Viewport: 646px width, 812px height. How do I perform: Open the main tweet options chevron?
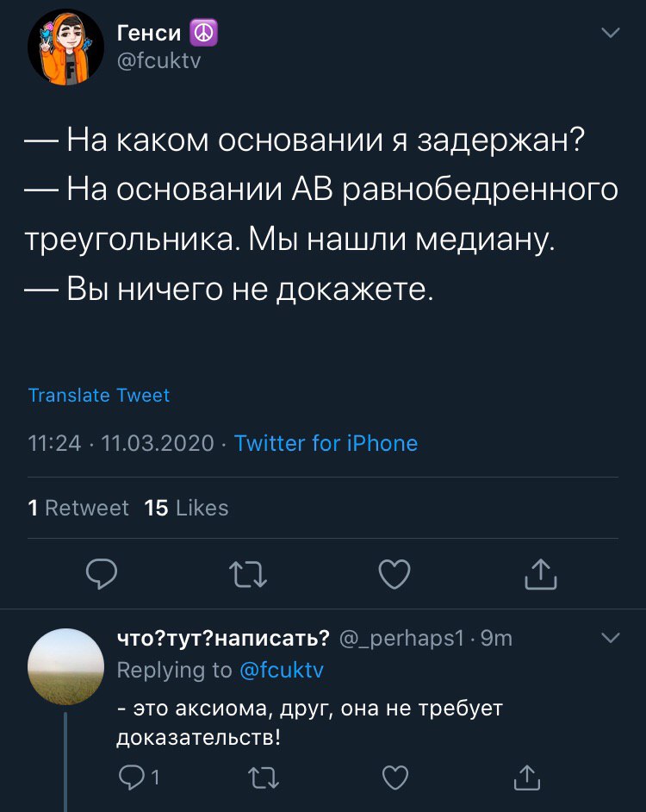pos(610,34)
